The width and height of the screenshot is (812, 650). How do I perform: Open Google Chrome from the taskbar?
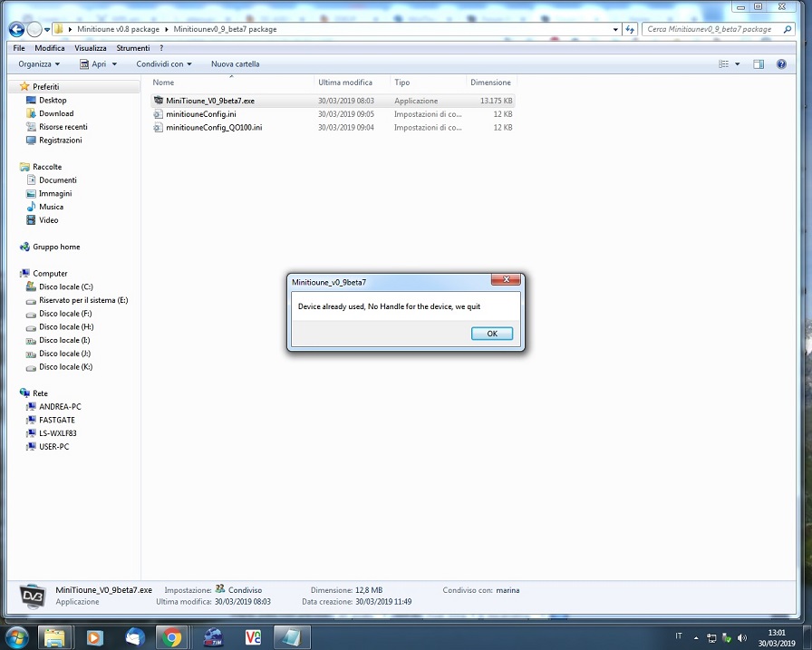click(170, 637)
